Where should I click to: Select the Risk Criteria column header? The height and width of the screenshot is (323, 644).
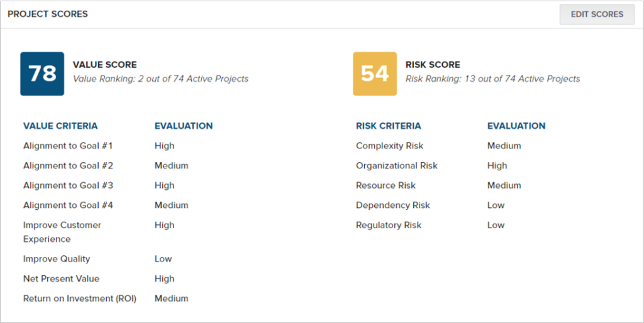coord(389,126)
